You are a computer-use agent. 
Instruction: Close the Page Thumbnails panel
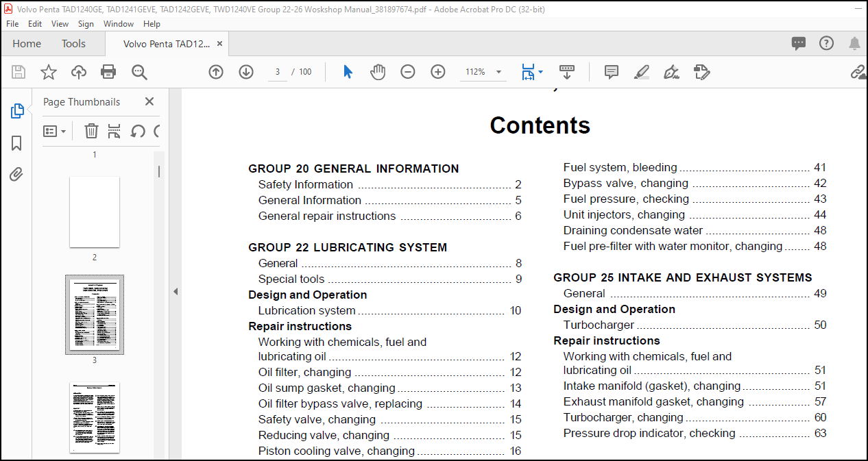pyautogui.click(x=149, y=101)
